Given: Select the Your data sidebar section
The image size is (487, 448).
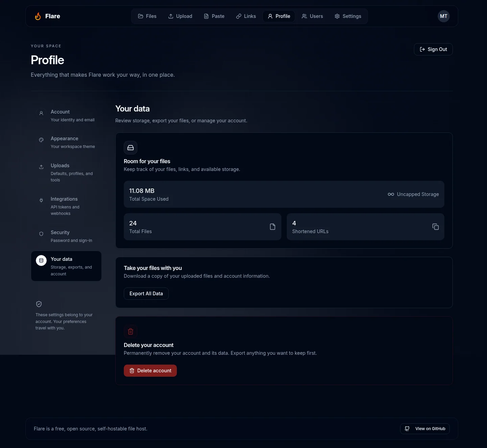Looking at the screenshot, I should click(x=66, y=266).
